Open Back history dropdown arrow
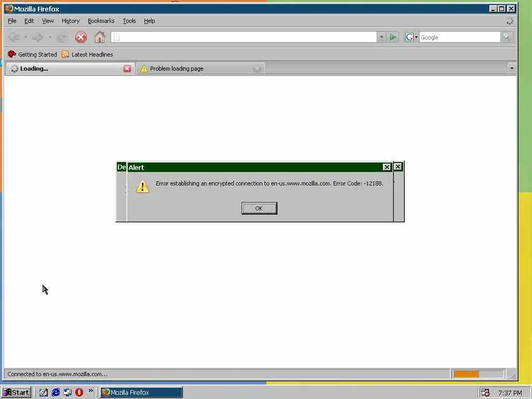 (x=25, y=37)
